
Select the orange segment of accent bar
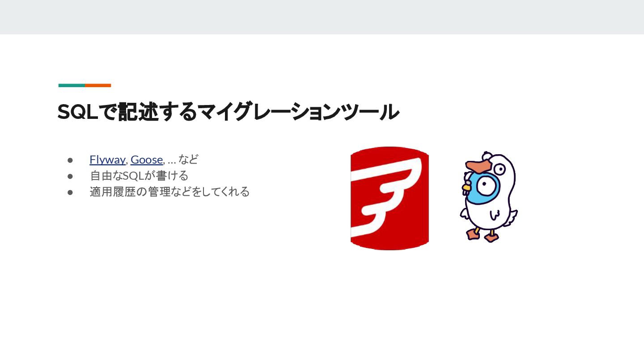(98, 85)
